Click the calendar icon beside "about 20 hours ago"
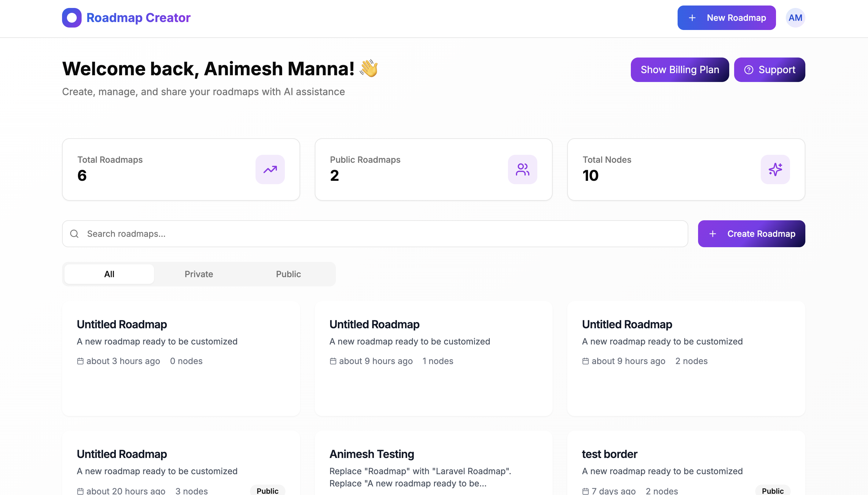 80,491
